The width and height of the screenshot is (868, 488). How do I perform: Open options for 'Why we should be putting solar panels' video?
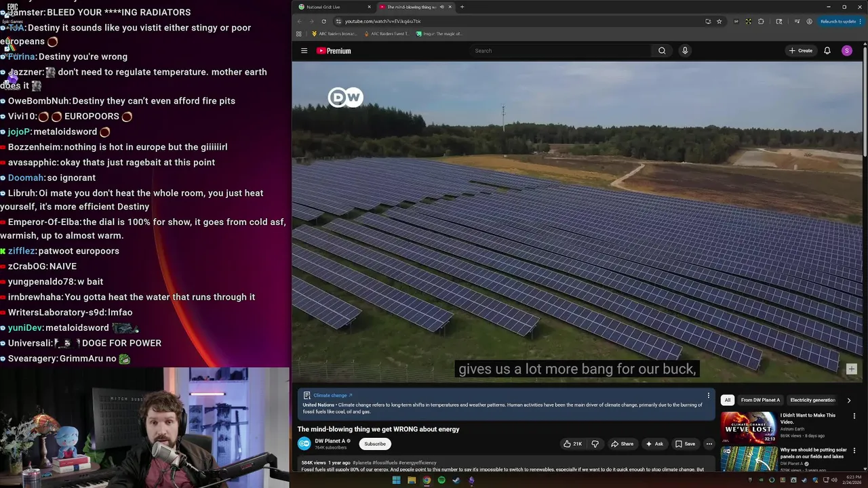coord(854,451)
